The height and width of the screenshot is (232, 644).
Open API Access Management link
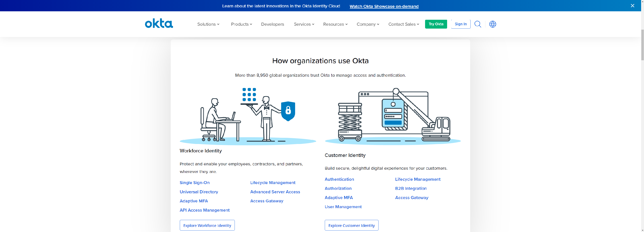[x=205, y=210]
